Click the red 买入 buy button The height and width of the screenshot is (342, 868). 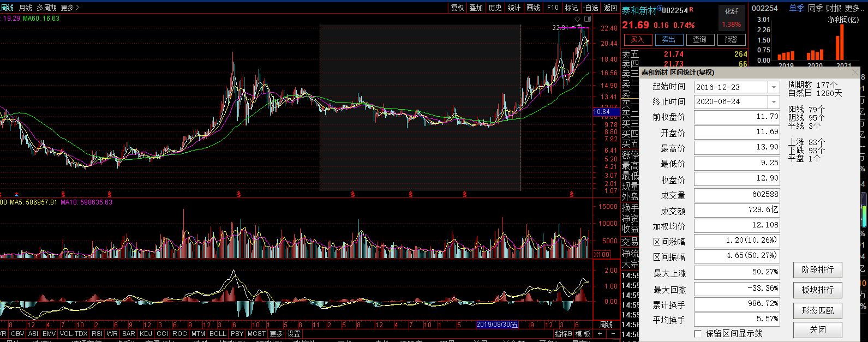(637, 39)
